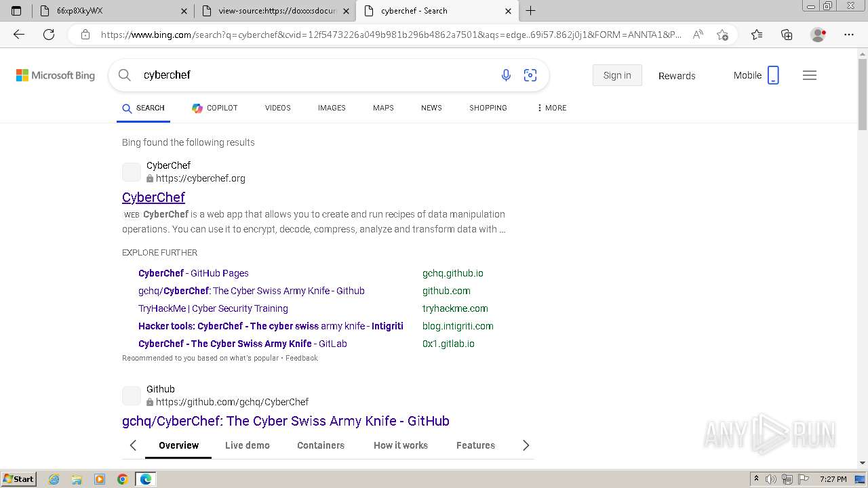Open the TryHackMe Cyber Security Training link
Image resolution: width=868 pixels, height=488 pixels.
click(x=213, y=308)
